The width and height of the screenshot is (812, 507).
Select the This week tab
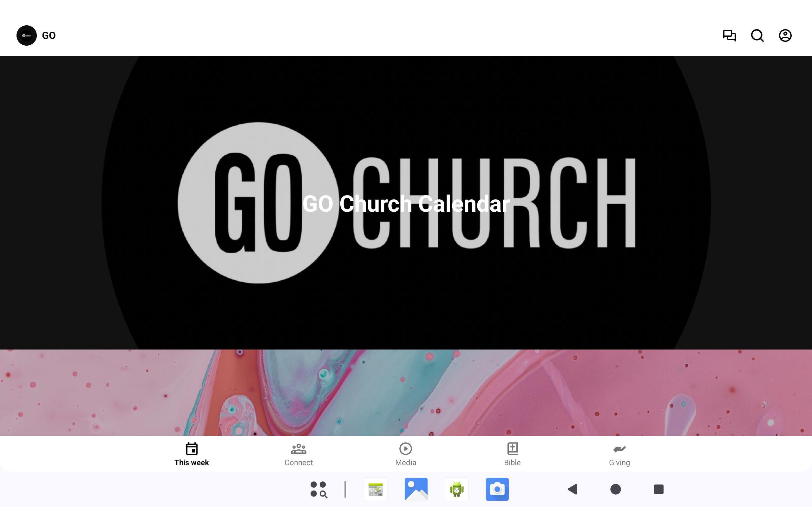192,454
